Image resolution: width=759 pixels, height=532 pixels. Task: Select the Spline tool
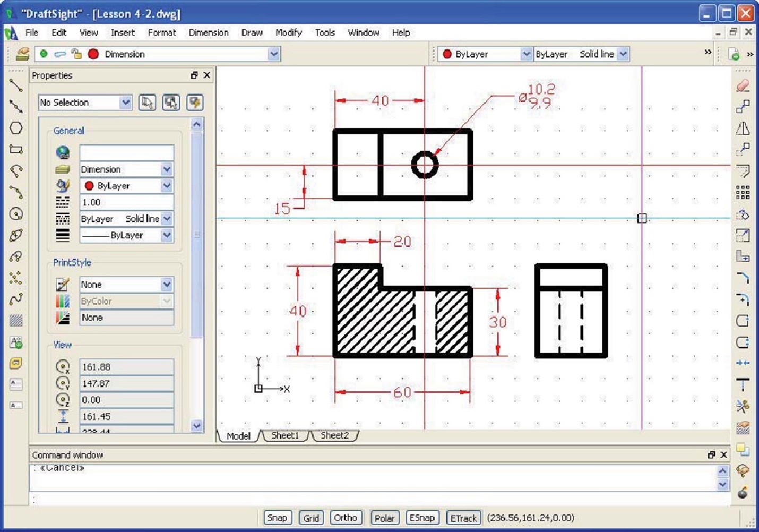pyautogui.click(x=15, y=299)
